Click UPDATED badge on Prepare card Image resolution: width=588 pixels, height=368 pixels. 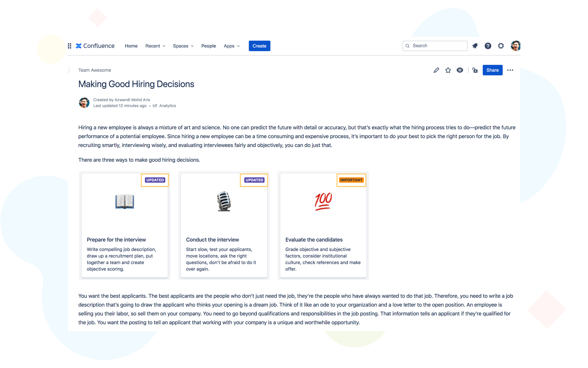[x=155, y=180]
